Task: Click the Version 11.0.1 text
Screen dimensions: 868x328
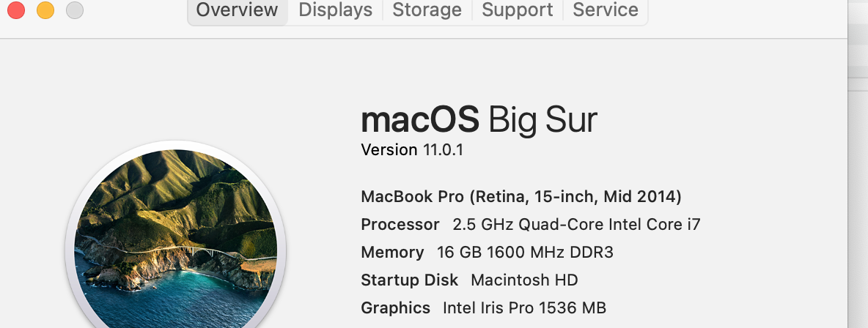Action: [x=412, y=150]
